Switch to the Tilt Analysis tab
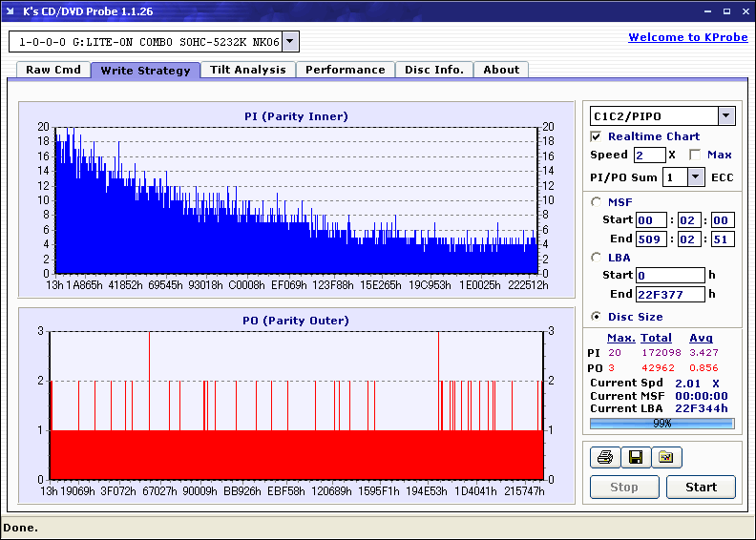 [x=247, y=70]
